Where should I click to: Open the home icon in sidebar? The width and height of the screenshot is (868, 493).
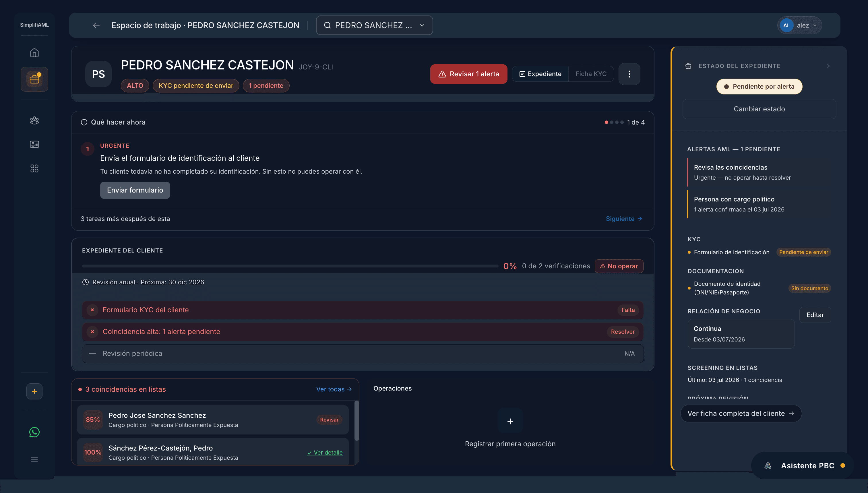tap(34, 53)
